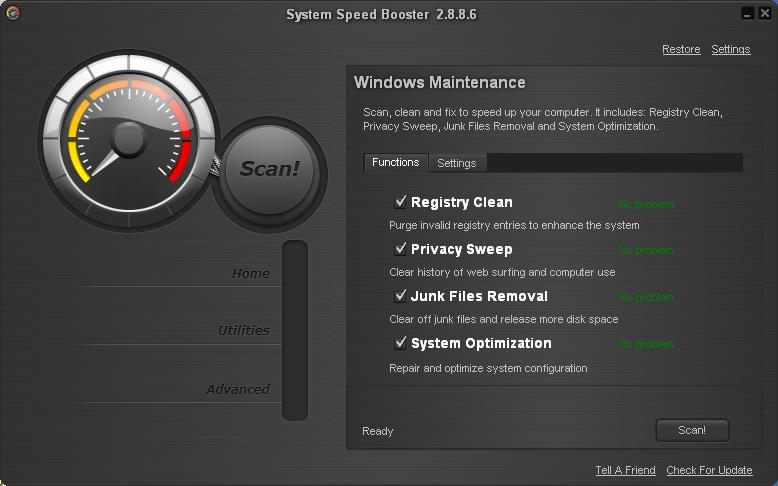778x486 pixels.
Task: Switch to the Functions tab
Action: pos(395,162)
